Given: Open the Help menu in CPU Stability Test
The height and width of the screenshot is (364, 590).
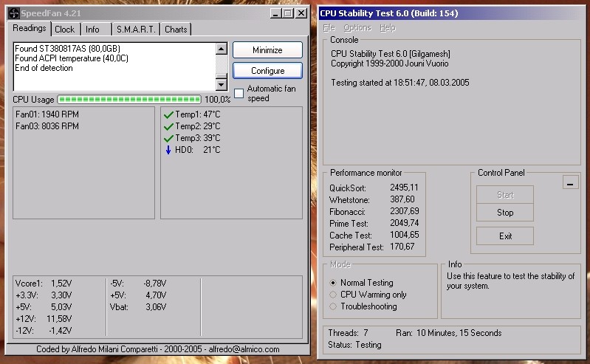Looking at the screenshot, I should click(x=388, y=28).
